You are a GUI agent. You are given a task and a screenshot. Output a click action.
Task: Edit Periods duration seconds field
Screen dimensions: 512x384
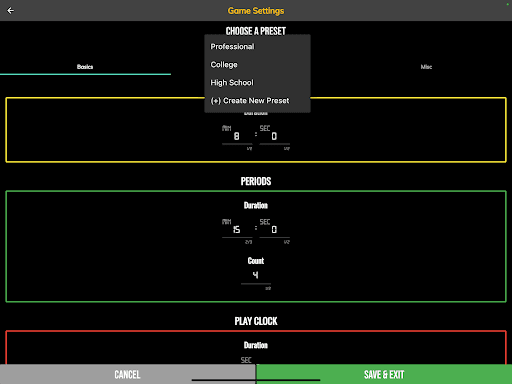coord(274,230)
